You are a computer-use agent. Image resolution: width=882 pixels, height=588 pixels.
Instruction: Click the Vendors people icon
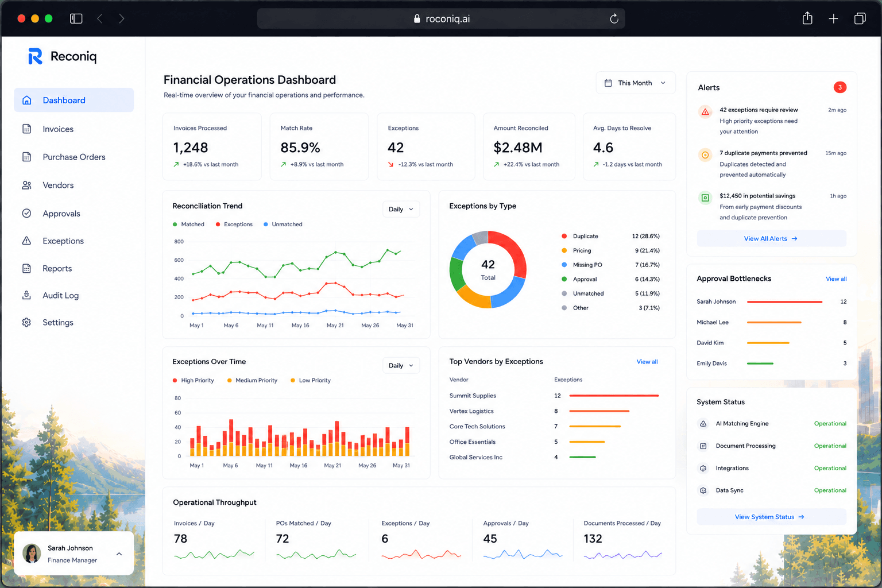pyautogui.click(x=26, y=185)
